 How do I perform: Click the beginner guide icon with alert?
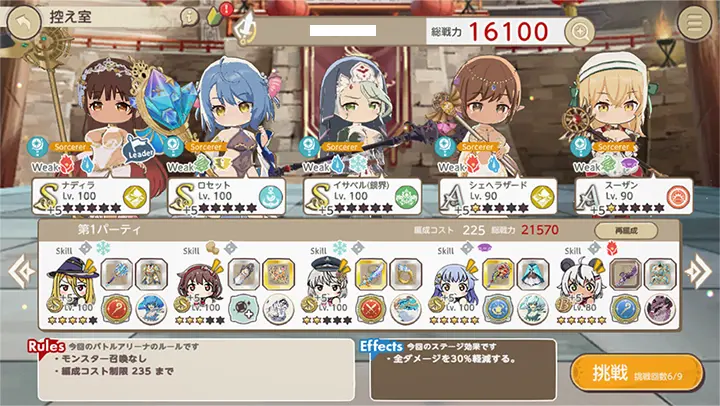click(x=218, y=15)
